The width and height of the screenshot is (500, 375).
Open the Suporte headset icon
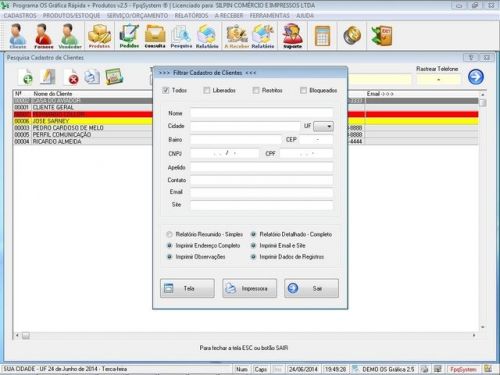(292, 36)
